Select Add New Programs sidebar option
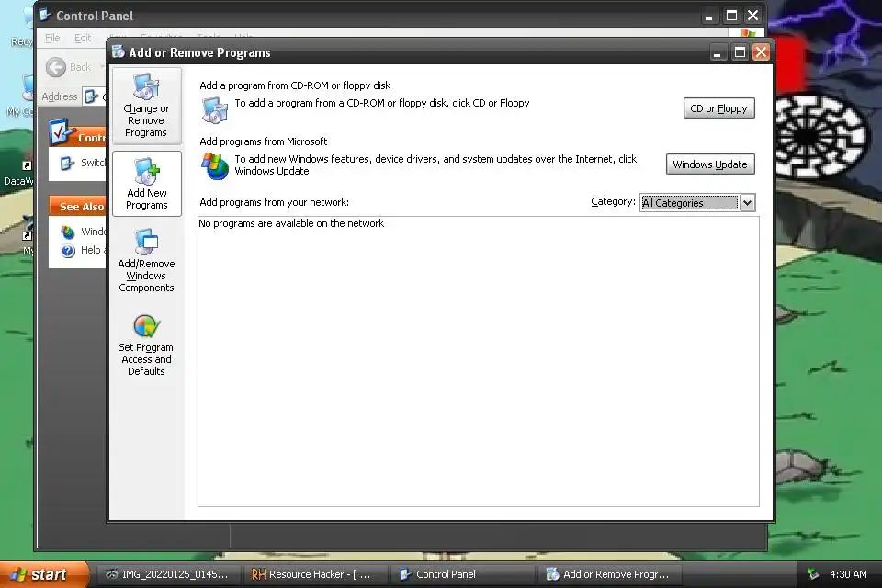The width and height of the screenshot is (882, 588). coord(146,184)
